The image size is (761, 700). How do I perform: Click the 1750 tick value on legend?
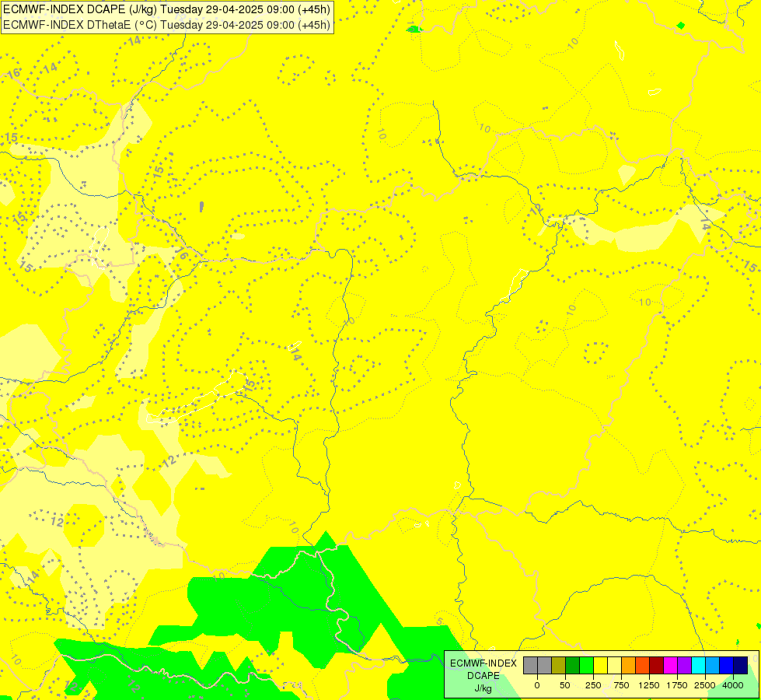point(677,685)
